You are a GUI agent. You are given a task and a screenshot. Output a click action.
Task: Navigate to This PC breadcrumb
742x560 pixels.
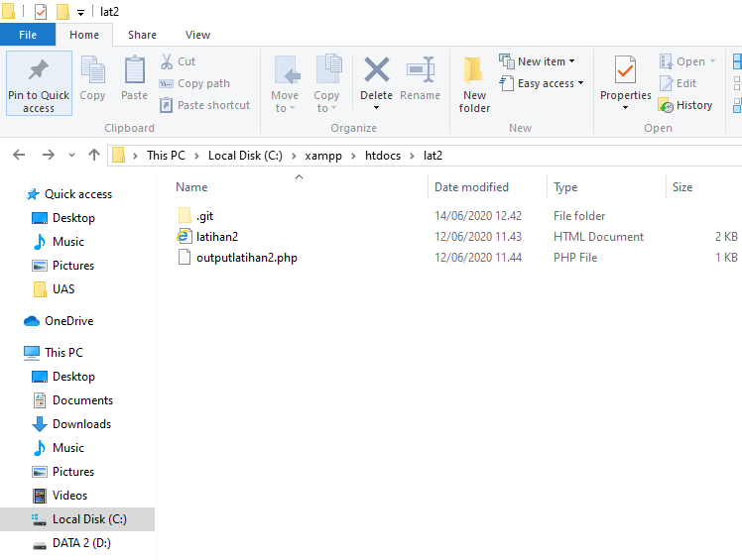(166, 156)
